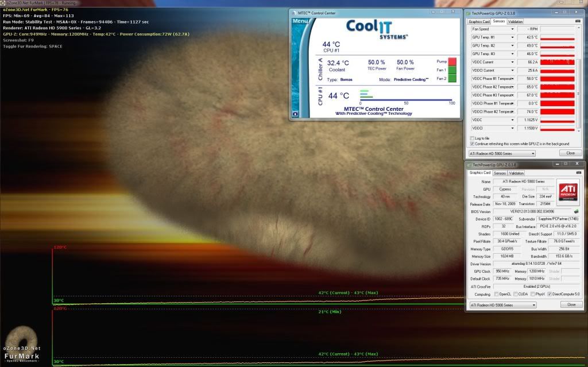
Task: Click the CoolIT Systems logo
Action: coord(377,29)
